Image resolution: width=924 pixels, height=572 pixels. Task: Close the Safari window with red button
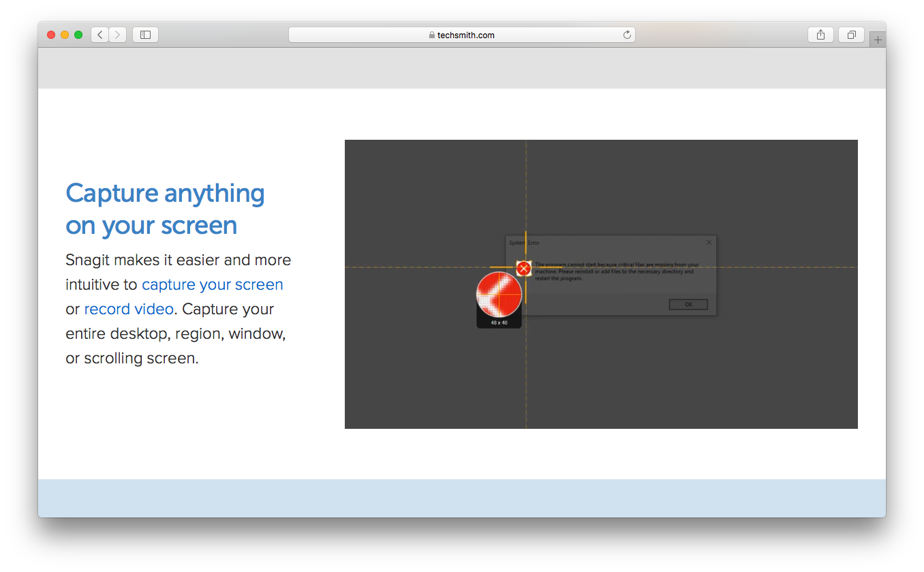coord(51,35)
